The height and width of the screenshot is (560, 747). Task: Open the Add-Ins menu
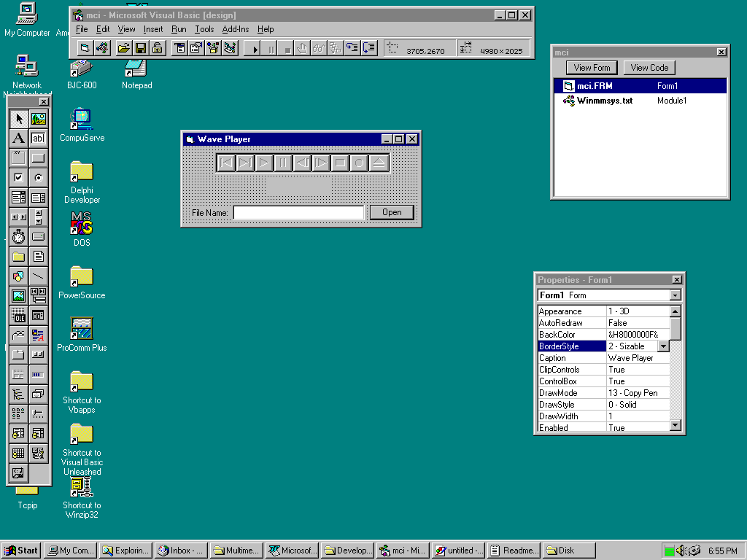[x=235, y=29]
